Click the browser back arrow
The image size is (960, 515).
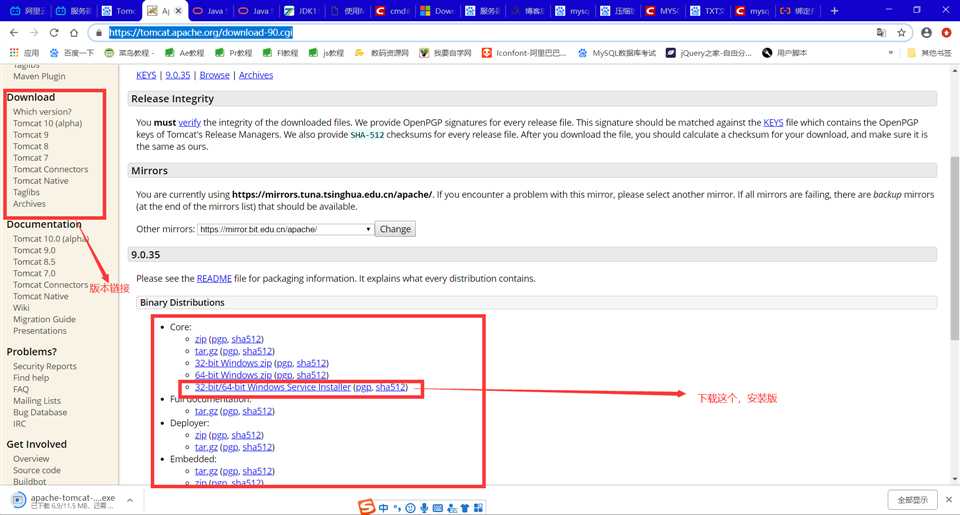tap(13, 32)
